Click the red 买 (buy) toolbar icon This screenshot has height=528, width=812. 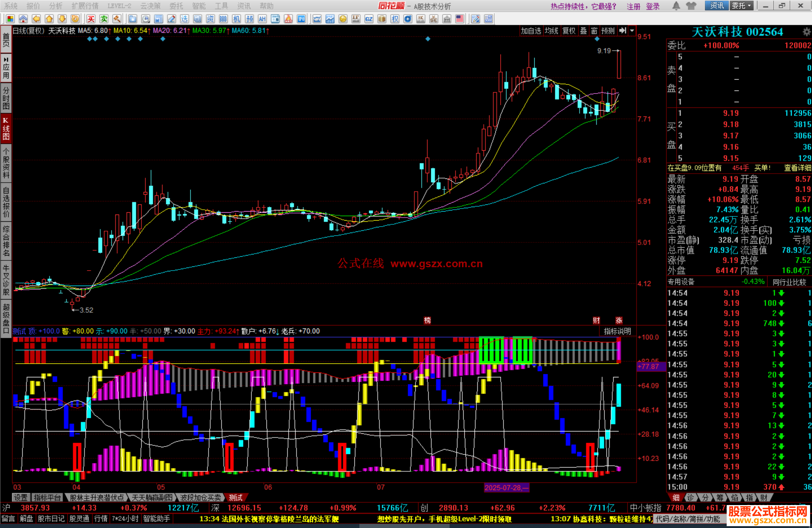(91, 19)
